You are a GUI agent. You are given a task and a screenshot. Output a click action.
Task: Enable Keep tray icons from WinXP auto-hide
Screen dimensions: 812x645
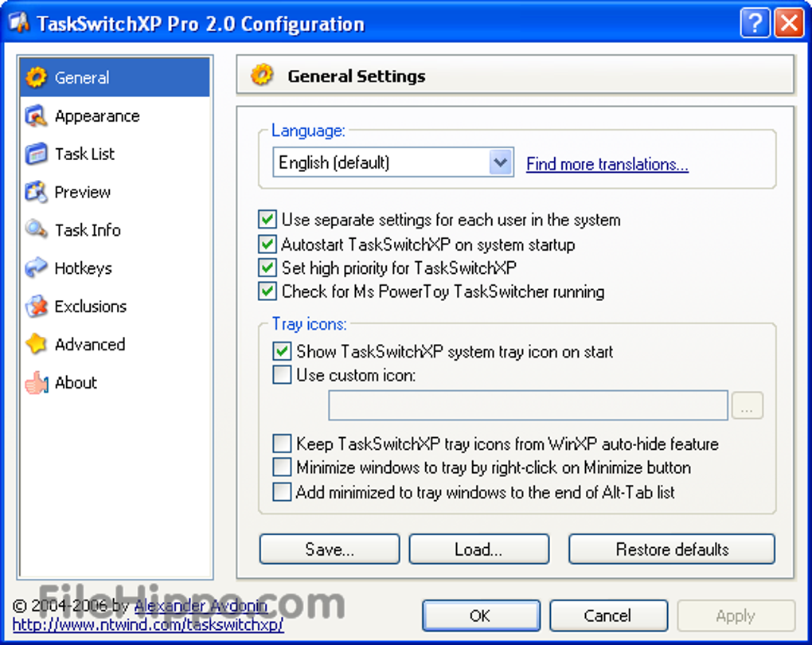click(282, 444)
